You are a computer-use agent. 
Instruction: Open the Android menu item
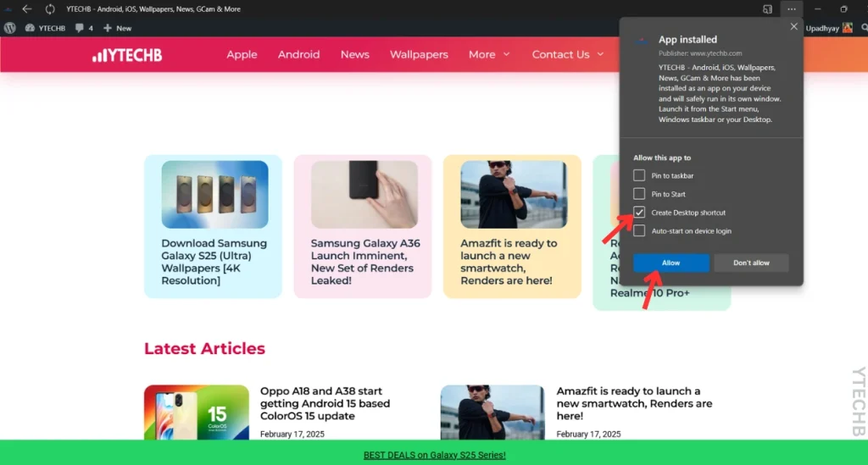coord(299,54)
